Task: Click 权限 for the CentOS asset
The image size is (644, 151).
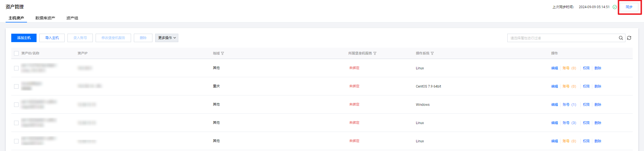Action: pos(586,86)
